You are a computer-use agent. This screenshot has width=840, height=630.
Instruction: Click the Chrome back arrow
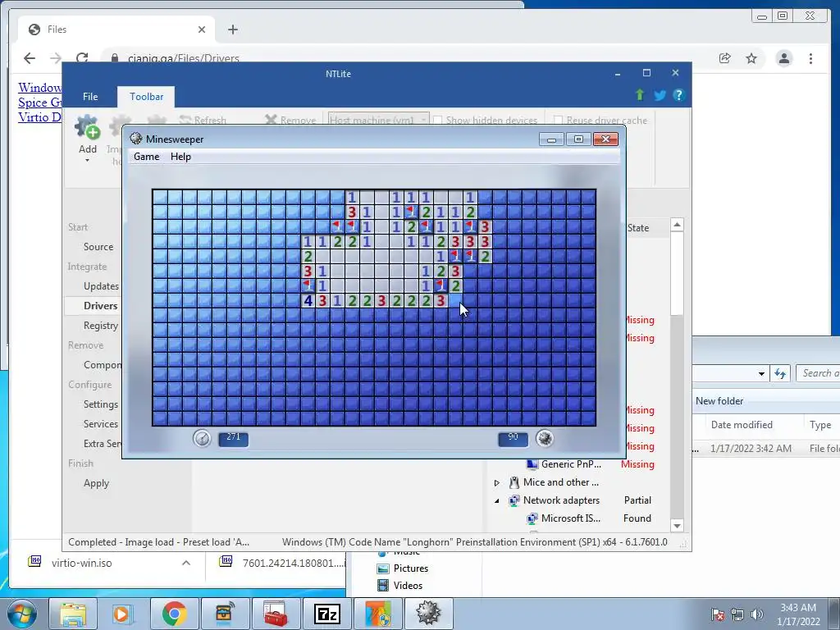(x=30, y=58)
